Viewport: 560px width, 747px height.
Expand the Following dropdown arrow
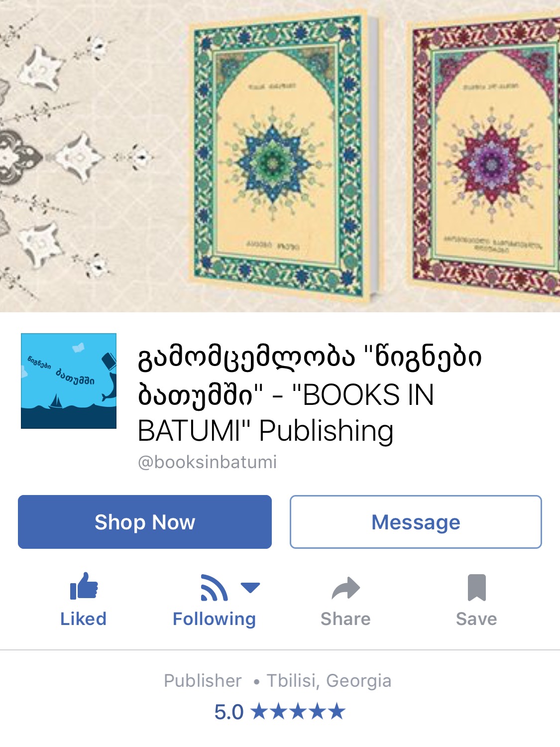click(x=250, y=588)
